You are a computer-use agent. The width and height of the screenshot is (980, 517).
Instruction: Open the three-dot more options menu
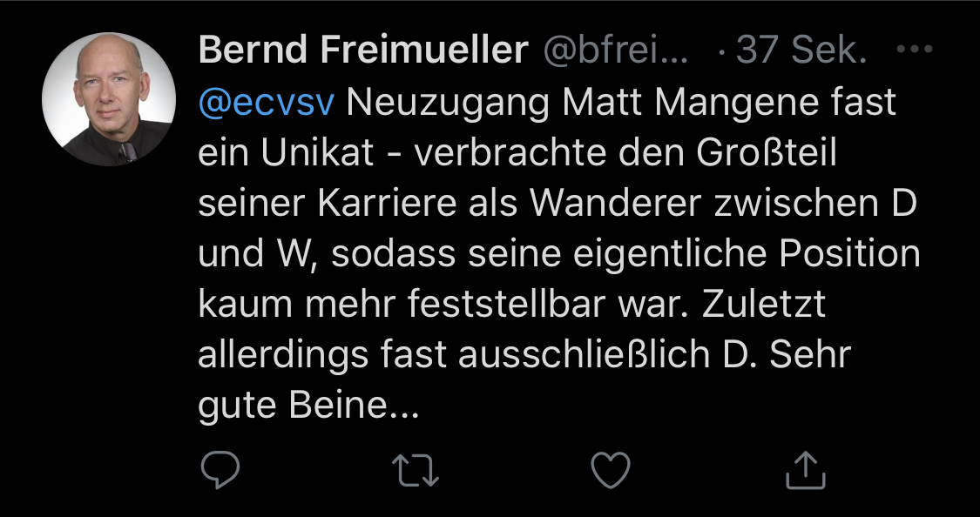(x=915, y=50)
